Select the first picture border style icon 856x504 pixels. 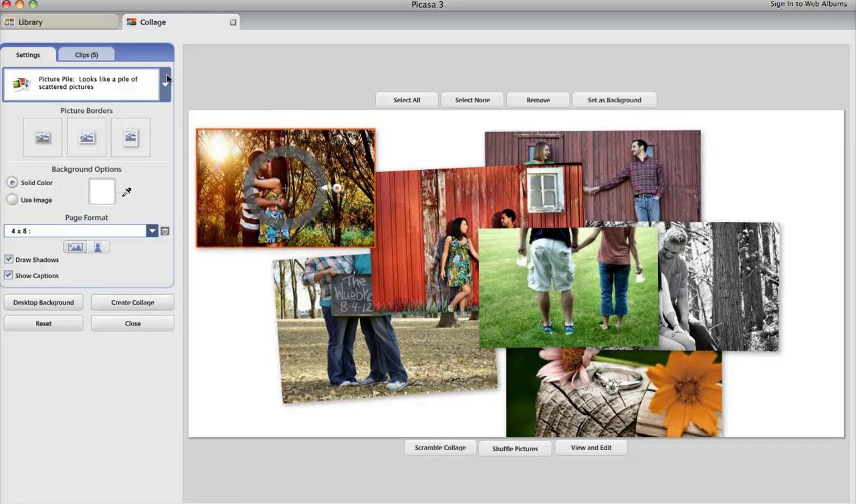[x=42, y=137]
